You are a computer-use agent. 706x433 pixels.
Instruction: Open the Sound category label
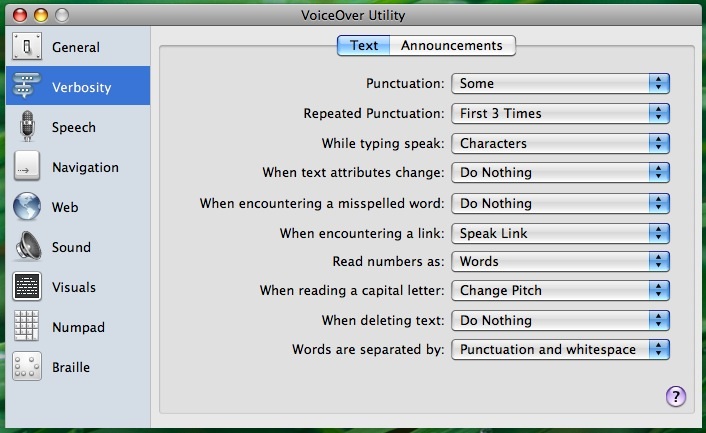tap(71, 247)
